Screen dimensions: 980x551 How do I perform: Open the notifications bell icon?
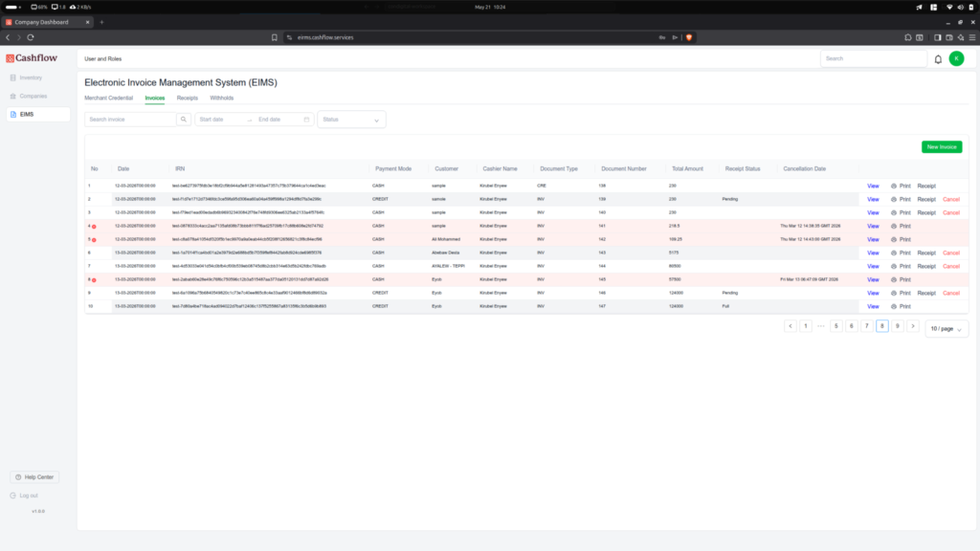pos(938,59)
